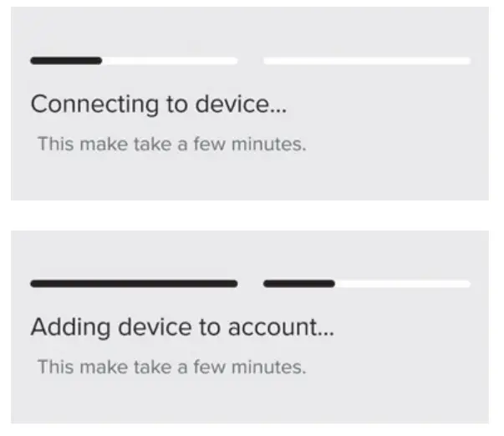The image size is (504, 436).
Task: Click white unfilled part of first Connecting segment
Action: (x=170, y=61)
